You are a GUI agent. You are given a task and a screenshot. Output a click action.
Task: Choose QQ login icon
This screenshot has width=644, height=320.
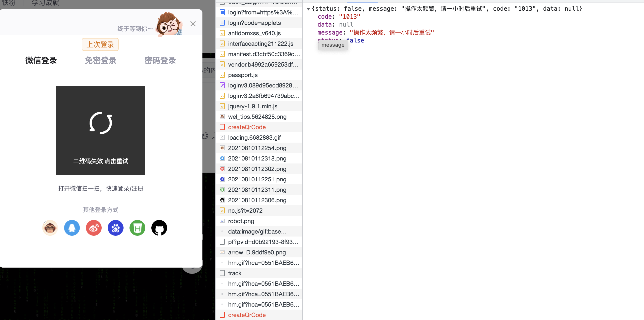(72, 228)
